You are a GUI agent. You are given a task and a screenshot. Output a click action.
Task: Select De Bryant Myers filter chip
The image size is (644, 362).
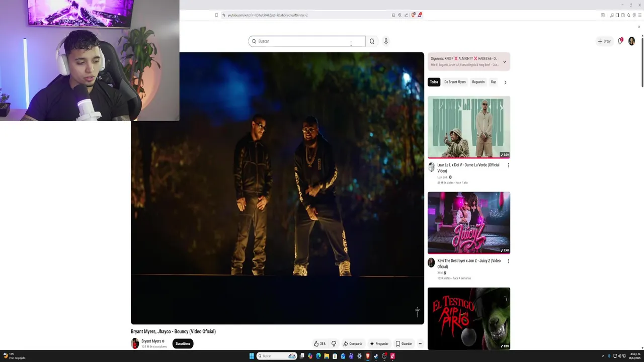(455, 82)
